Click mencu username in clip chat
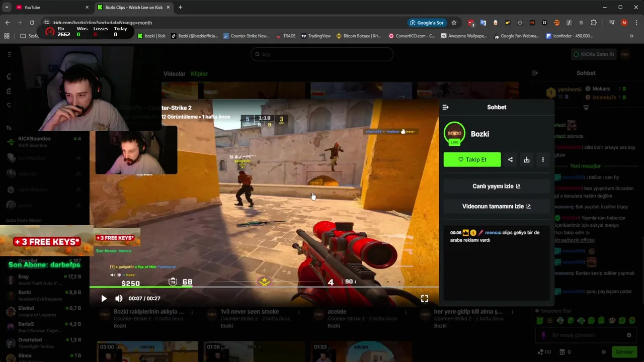This screenshot has height=362, width=644. tap(493, 233)
